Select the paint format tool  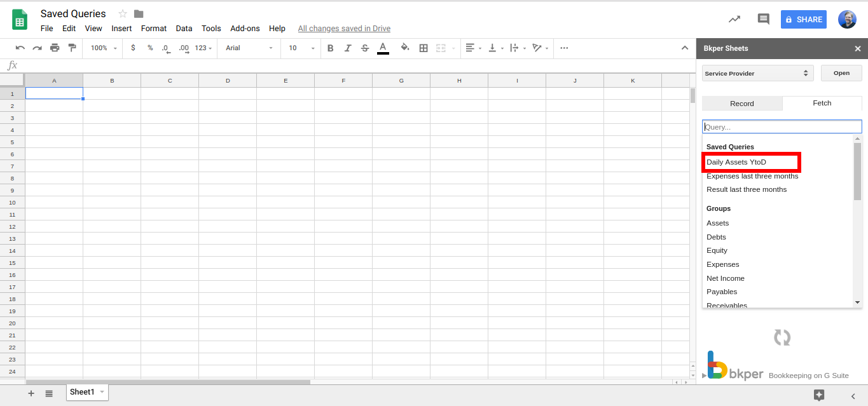tap(72, 48)
